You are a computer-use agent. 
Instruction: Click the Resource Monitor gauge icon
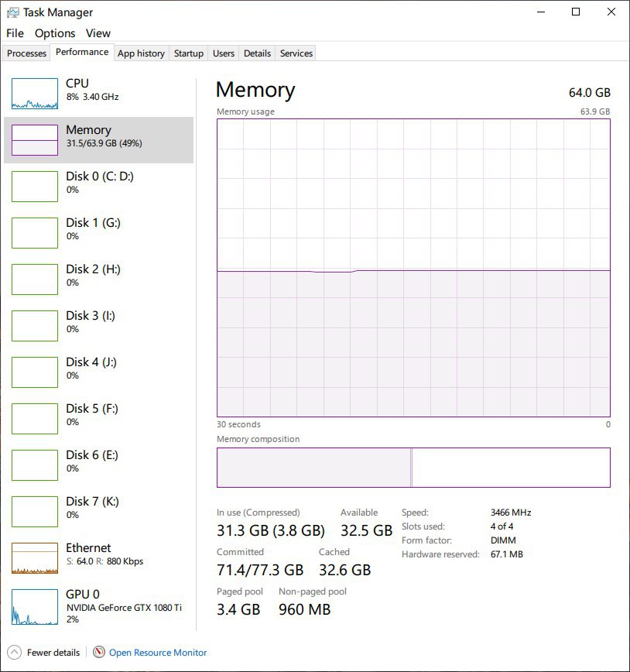pyautogui.click(x=99, y=652)
